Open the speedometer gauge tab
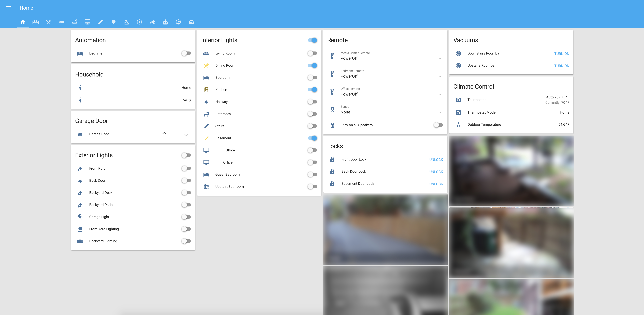 tap(178, 22)
